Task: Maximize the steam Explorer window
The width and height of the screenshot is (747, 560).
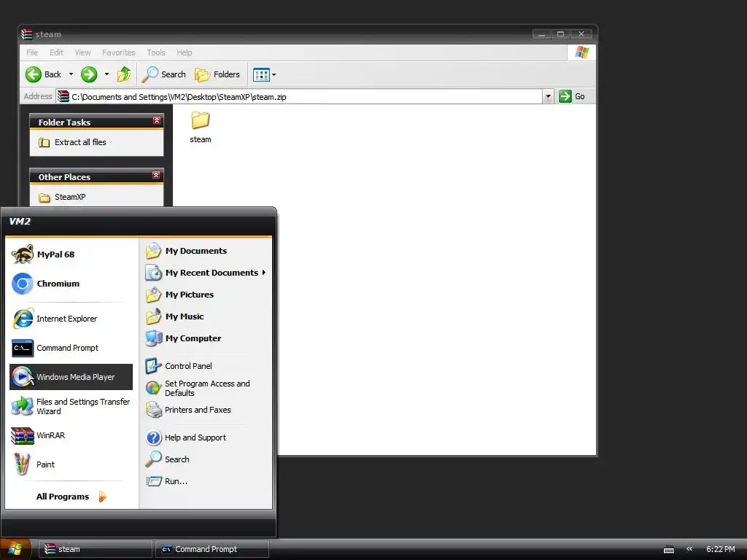Action: 561,34
